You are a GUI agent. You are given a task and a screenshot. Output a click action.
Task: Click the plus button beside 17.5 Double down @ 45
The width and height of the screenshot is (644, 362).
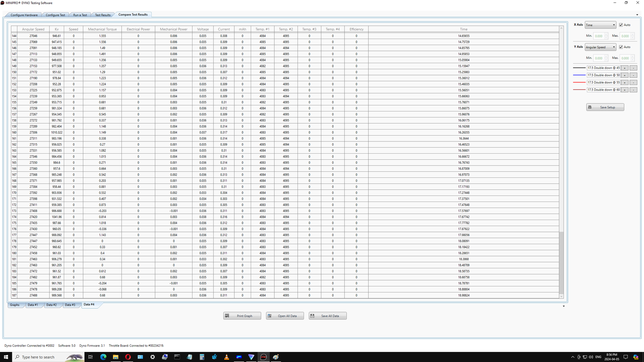[625, 68]
